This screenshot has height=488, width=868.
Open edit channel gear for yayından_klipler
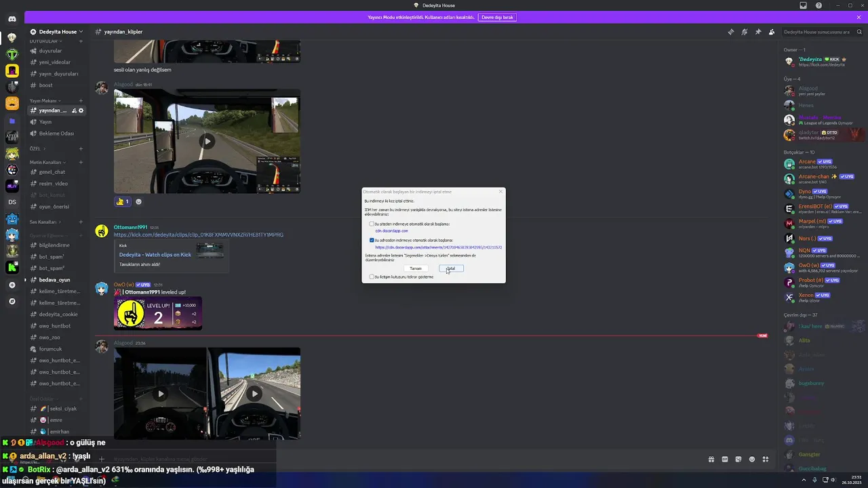(x=81, y=110)
